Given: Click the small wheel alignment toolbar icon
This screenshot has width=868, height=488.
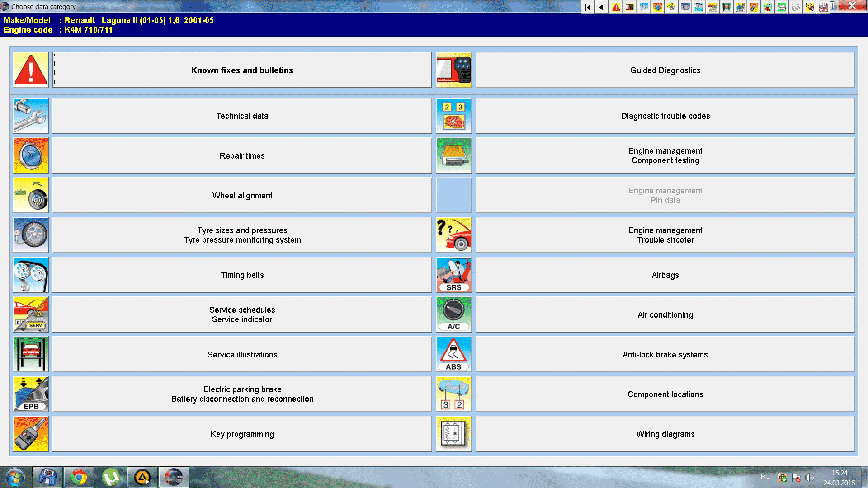Looking at the screenshot, I should click(x=671, y=7).
